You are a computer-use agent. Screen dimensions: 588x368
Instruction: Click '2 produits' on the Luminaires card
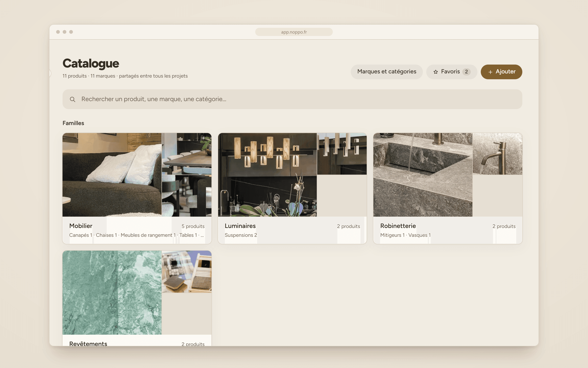click(x=349, y=226)
